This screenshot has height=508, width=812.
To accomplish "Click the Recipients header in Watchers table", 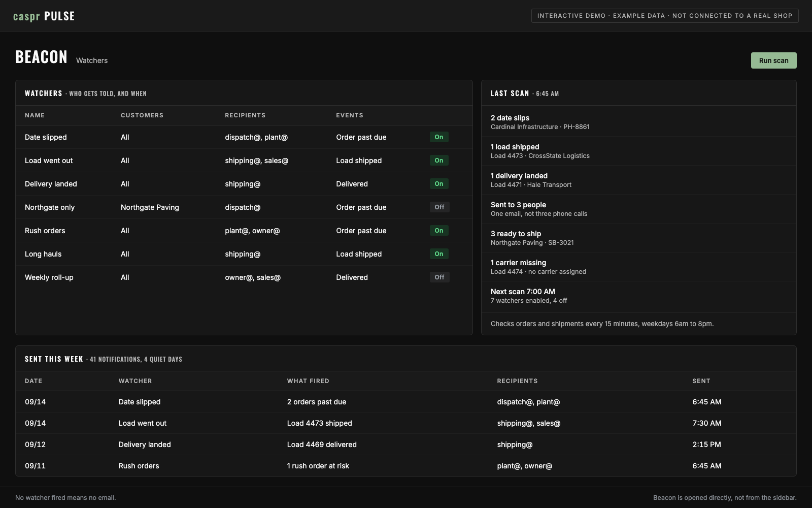I will click(x=245, y=115).
